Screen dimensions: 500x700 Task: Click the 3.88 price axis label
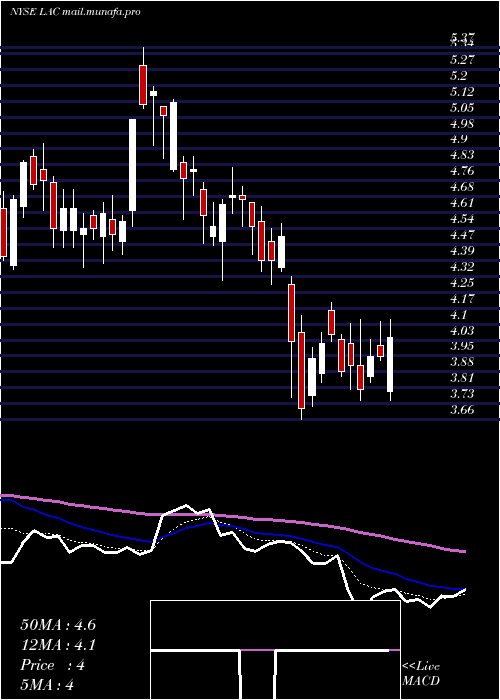(462, 362)
